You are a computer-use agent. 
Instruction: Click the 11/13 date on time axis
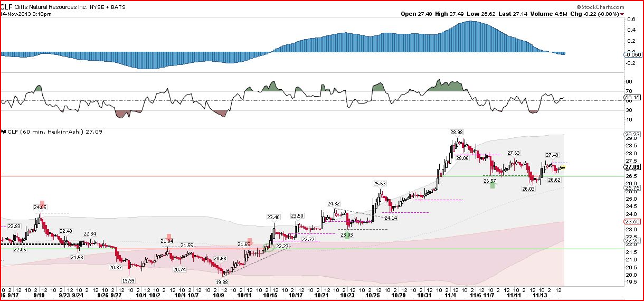point(540,296)
